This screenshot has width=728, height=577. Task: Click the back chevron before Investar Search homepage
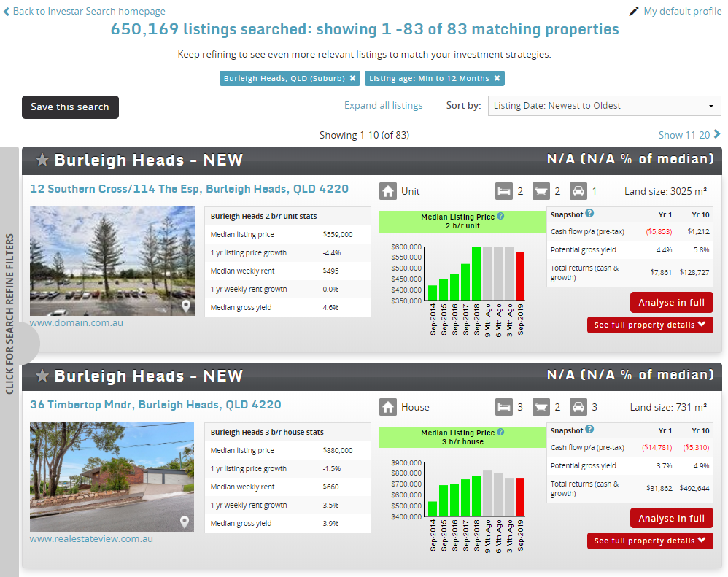point(6,11)
